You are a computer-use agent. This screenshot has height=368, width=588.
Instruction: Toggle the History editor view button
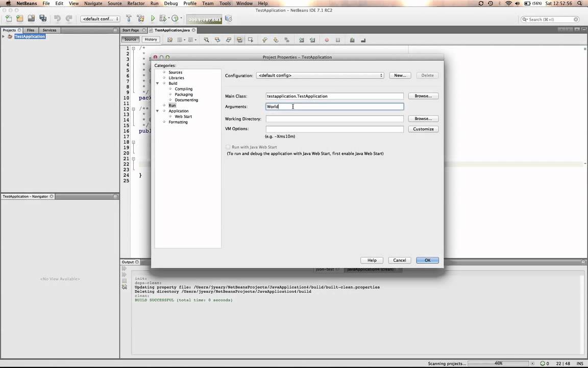[x=151, y=39]
